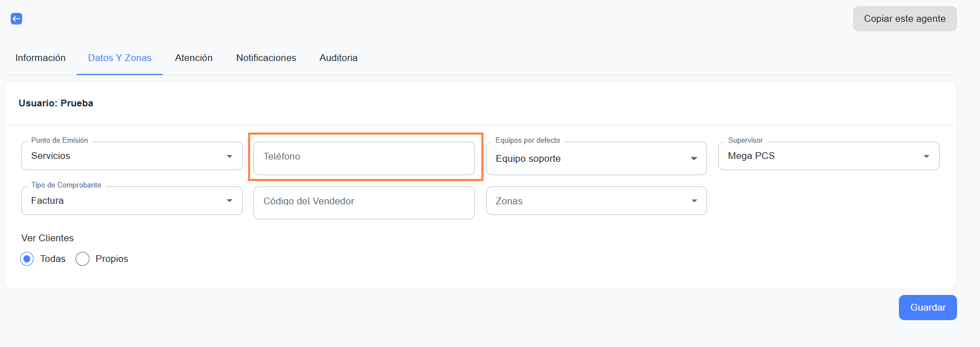Focus the Código del Vendedor field
Viewport: 980px width, 347px height.
point(364,201)
